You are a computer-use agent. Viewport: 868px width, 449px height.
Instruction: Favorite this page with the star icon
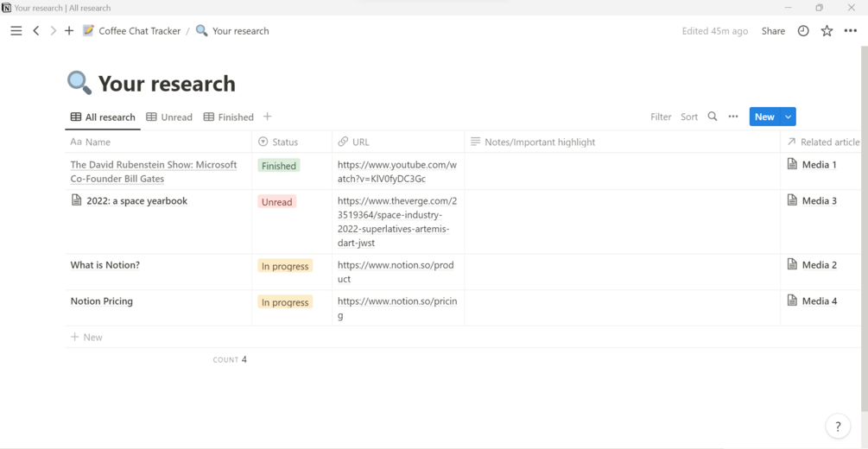point(827,31)
